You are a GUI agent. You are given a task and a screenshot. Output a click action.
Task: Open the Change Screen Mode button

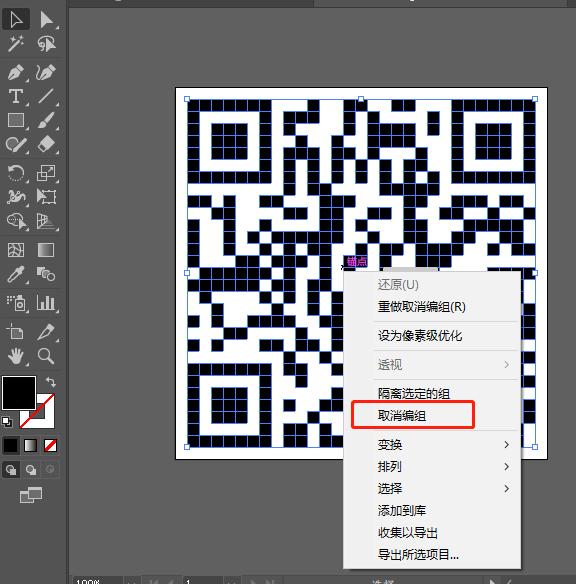(x=31, y=495)
